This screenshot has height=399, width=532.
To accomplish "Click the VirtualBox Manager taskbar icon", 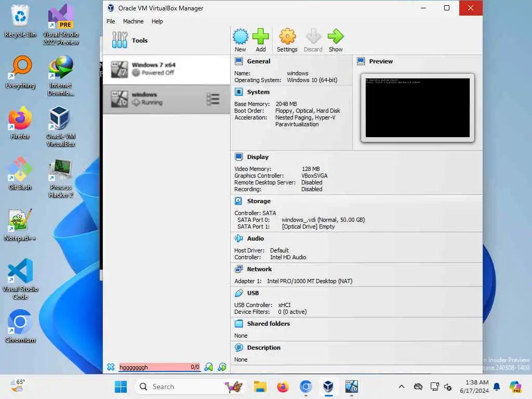I will pos(328,387).
